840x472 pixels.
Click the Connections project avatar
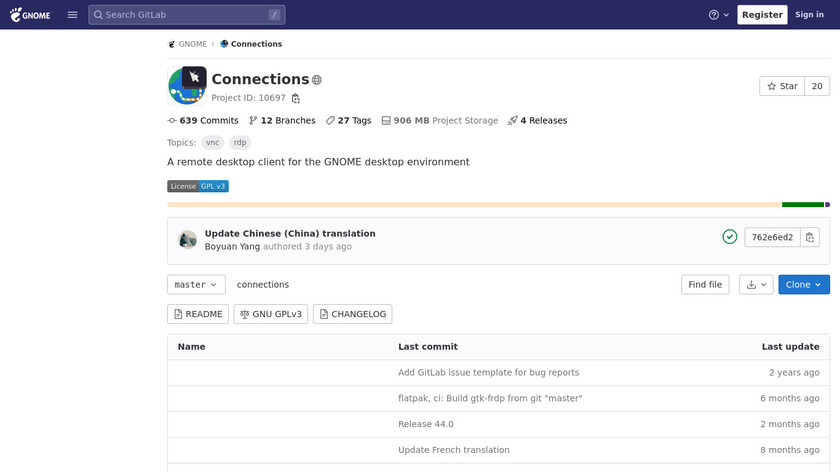click(187, 86)
